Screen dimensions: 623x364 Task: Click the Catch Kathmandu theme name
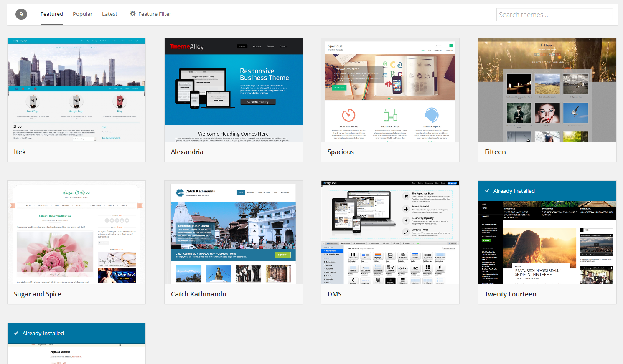198,294
